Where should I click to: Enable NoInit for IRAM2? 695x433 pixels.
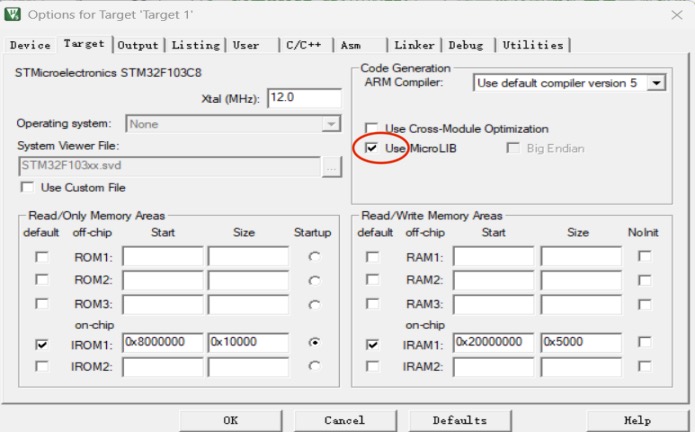pos(645,366)
